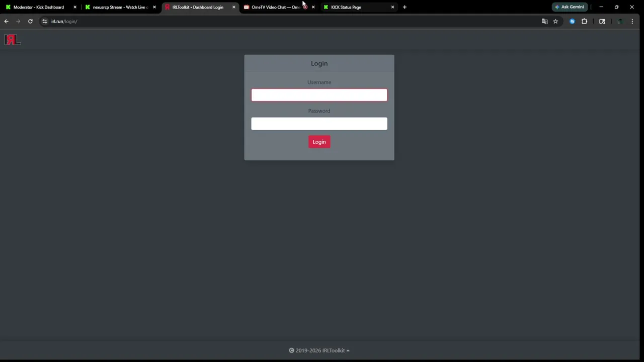Click the recording indicator on OmeTV tab
644x362 pixels.
(305, 7)
